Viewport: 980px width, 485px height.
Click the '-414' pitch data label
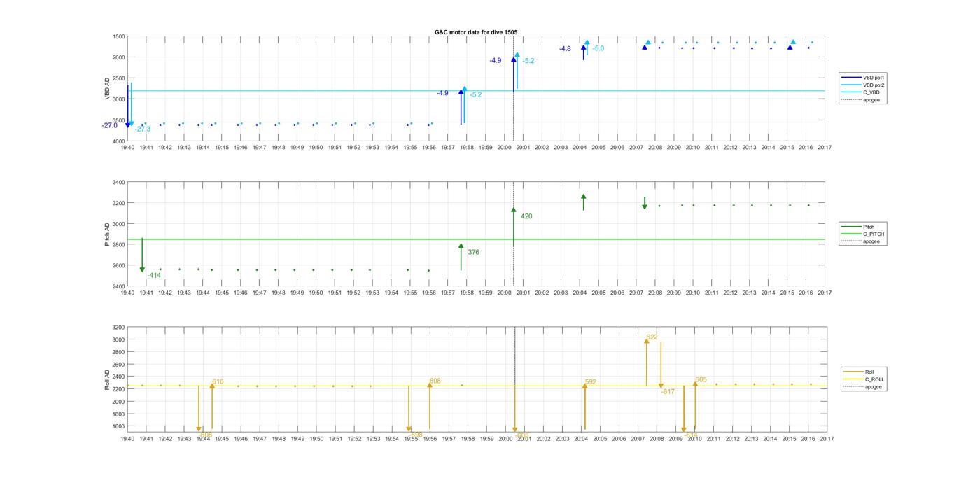154,276
